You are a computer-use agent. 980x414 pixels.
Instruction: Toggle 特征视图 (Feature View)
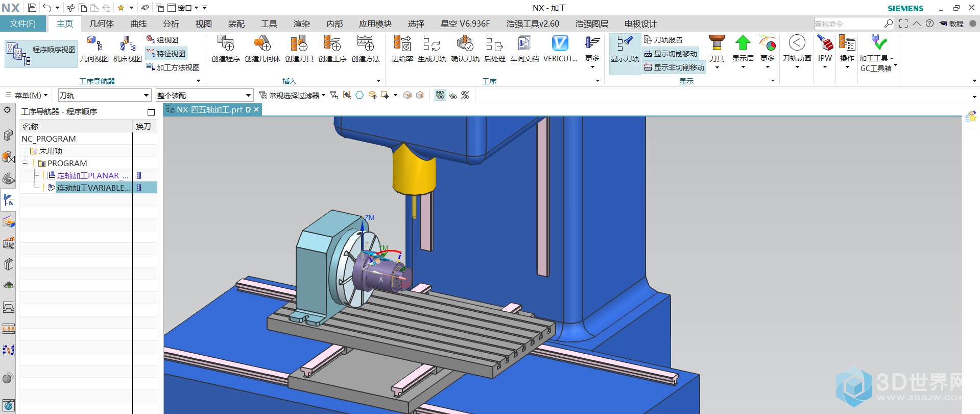pyautogui.click(x=166, y=54)
